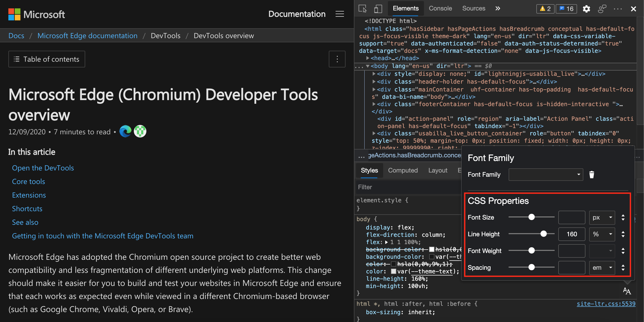Click the delete font family trash icon
Image resolution: width=644 pixels, height=322 pixels.
591,174
